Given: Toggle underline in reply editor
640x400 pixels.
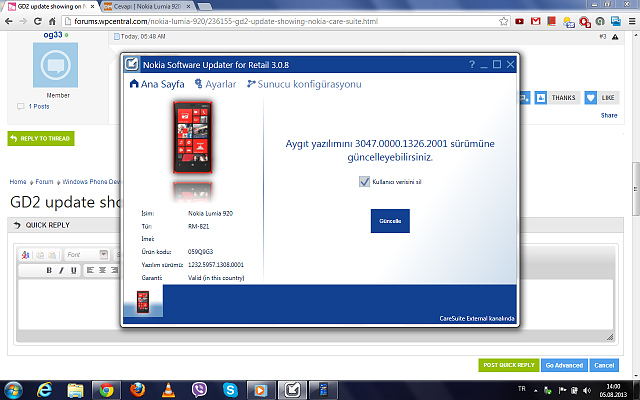Looking at the screenshot, I should [73, 270].
